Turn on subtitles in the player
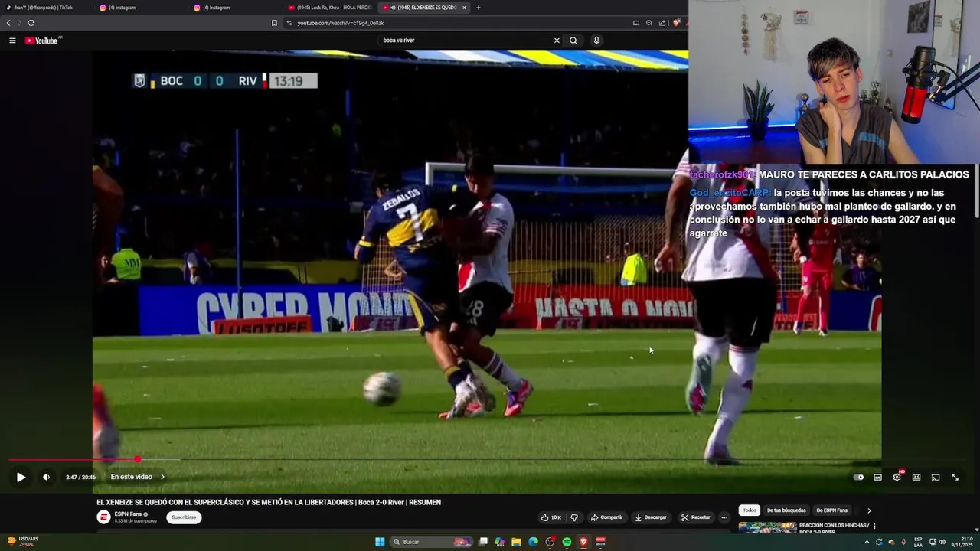 [x=877, y=477]
